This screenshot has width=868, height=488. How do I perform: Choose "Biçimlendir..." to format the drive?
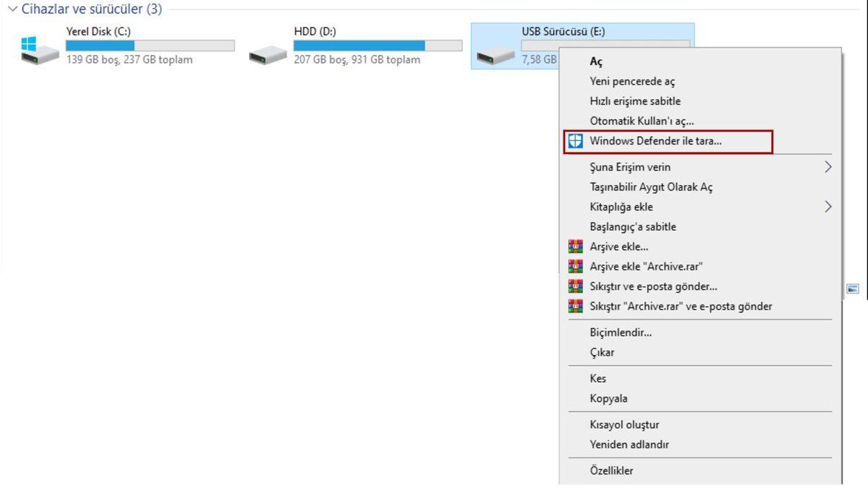621,333
